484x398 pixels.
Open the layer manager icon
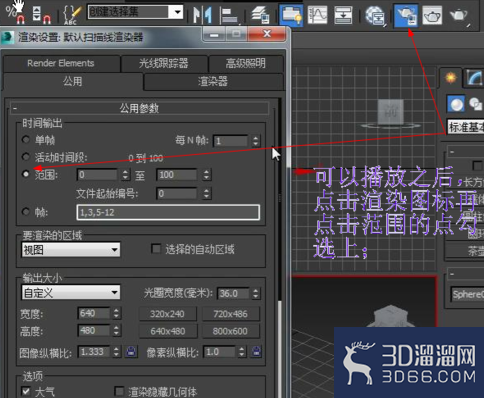260,15
